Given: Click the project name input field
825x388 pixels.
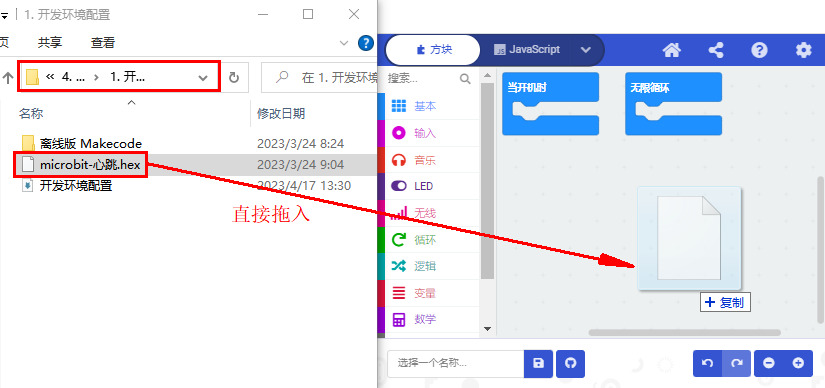Looking at the screenshot, I should click(x=456, y=363).
